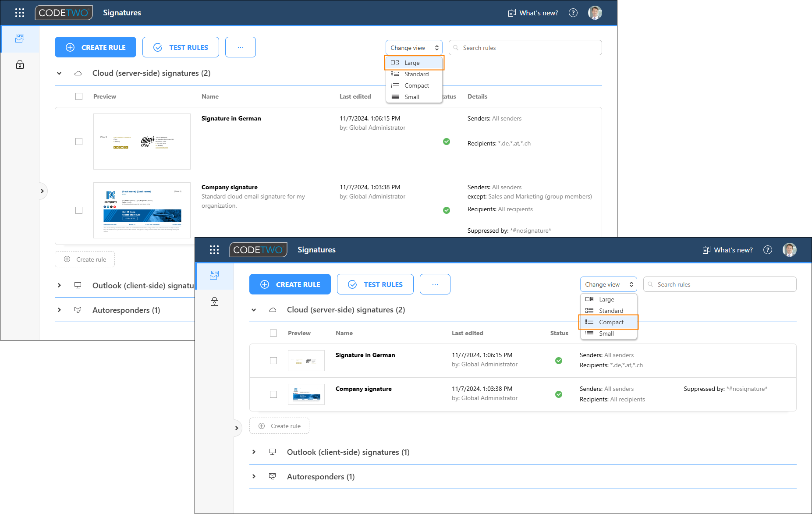The width and height of the screenshot is (812, 514).
Task: Click search magnifier icon in front window
Action: click(x=651, y=284)
